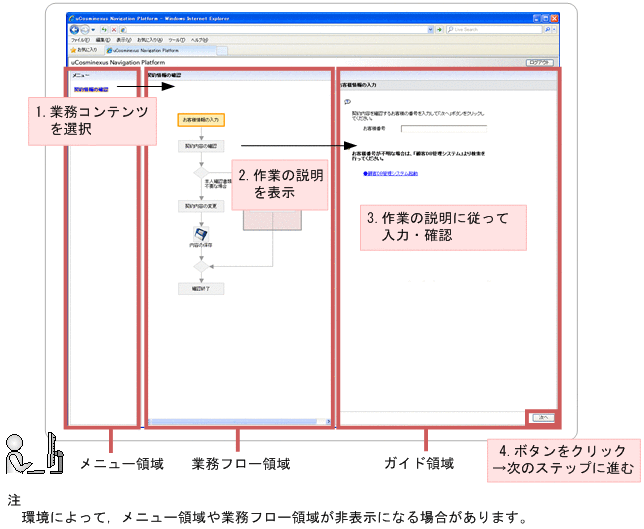644x529 pixels.
Task: Select the 確認終了 flow node
Action: click(x=201, y=289)
